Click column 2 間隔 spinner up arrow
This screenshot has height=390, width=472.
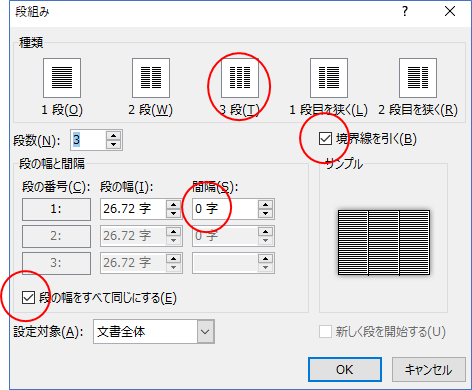(x=265, y=232)
